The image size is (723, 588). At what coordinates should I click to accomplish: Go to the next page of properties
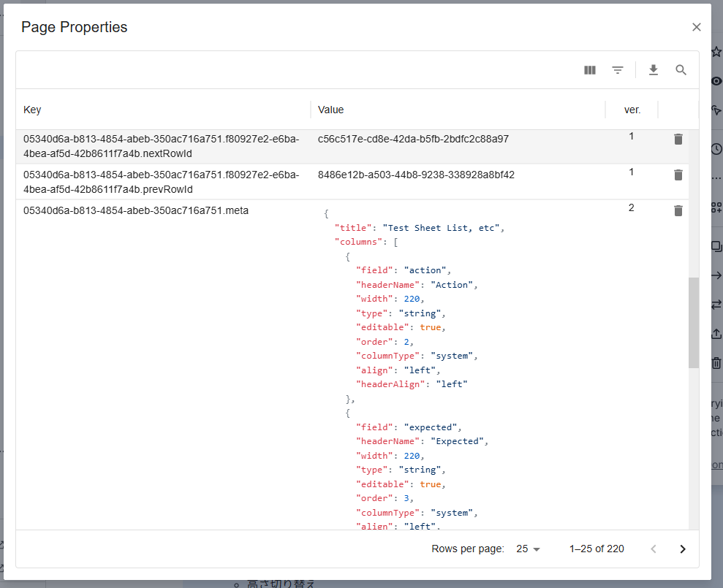(x=683, y=549)
